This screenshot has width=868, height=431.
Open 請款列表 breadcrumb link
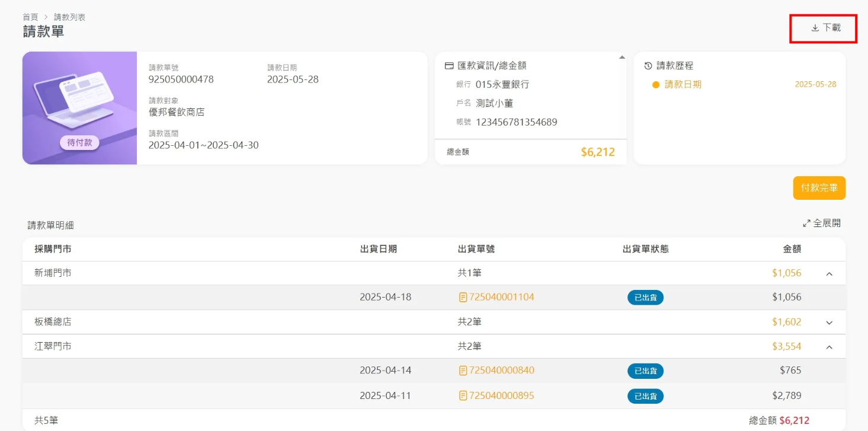pos(70,17)
